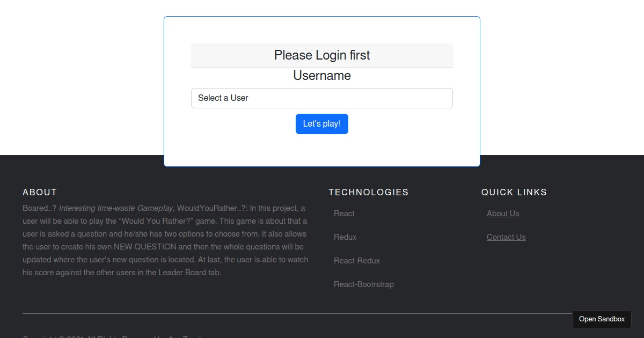Click the Open Sandbox button

[602, 319]
